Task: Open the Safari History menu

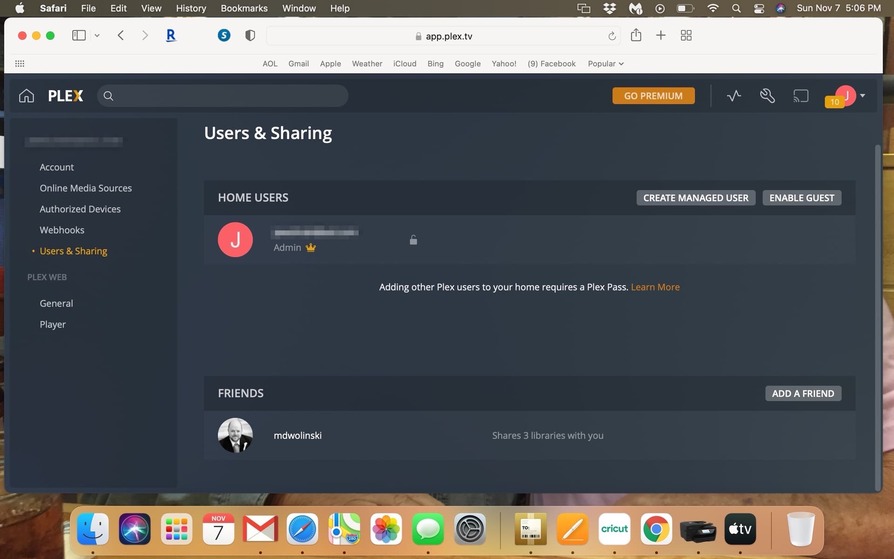Action: pyautogui.click(x=191, y=8)
